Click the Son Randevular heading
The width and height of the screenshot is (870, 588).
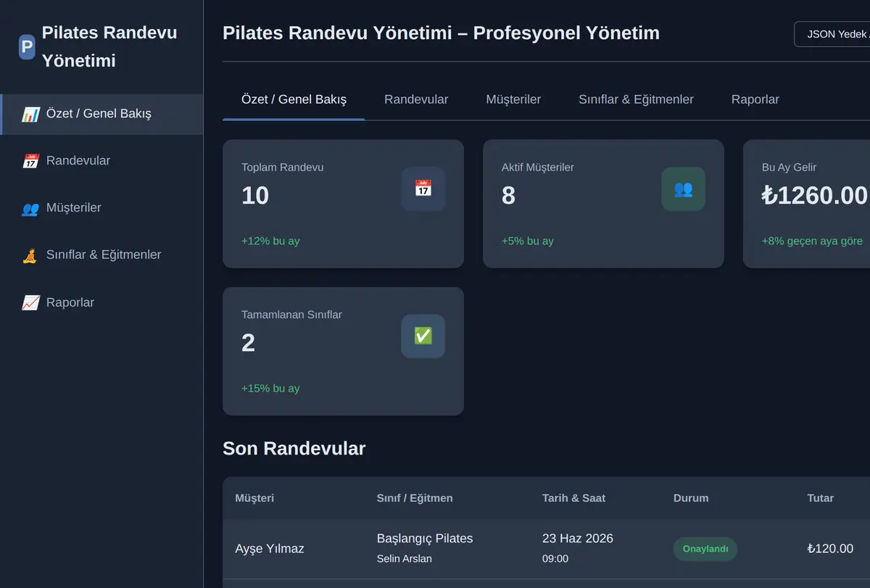coord(294,449)
